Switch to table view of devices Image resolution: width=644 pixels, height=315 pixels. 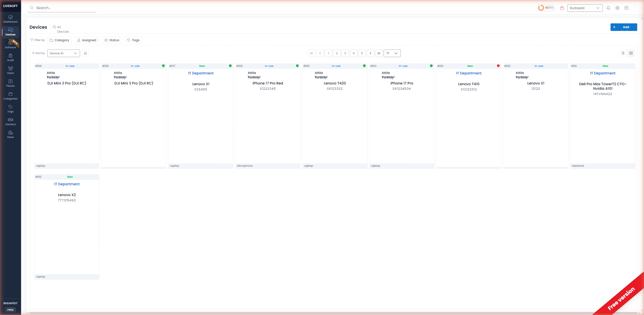tap(631, 53)
